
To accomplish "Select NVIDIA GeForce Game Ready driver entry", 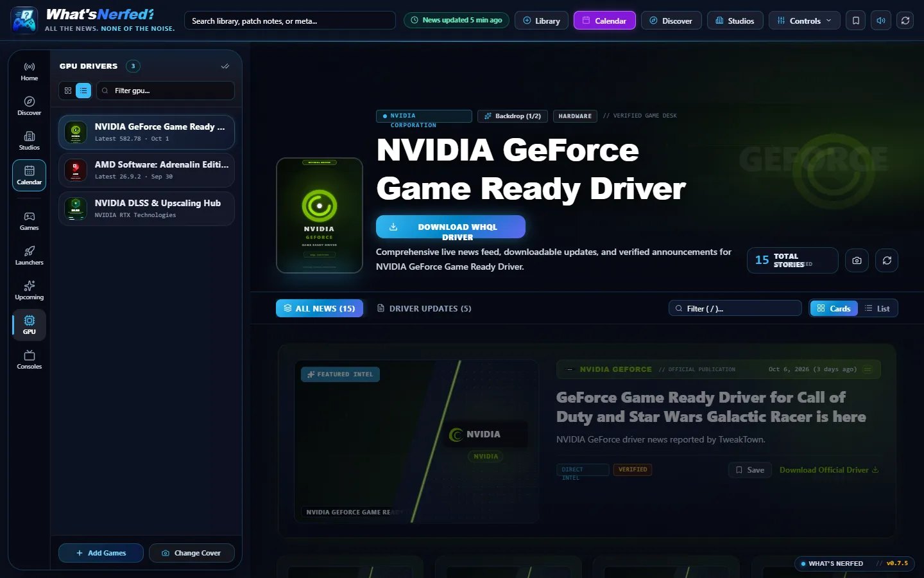I will point(146,132).
